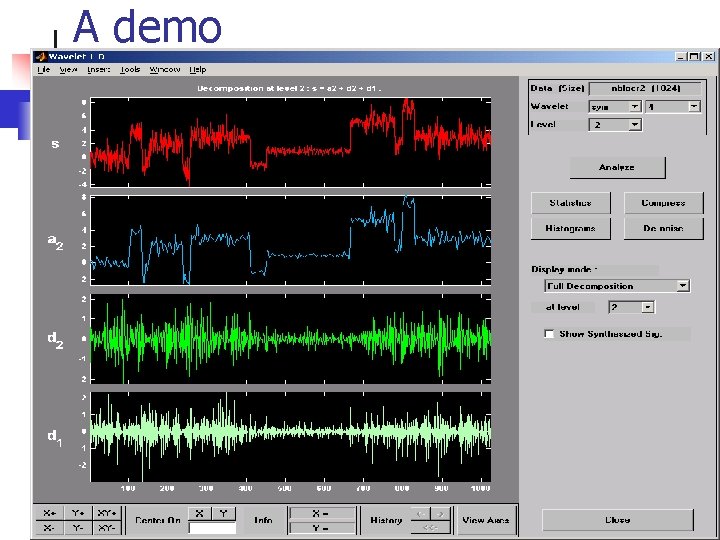
Task: Enable the Show Synthesized Sig. checkbox
Action: click(x=549, y=334)
